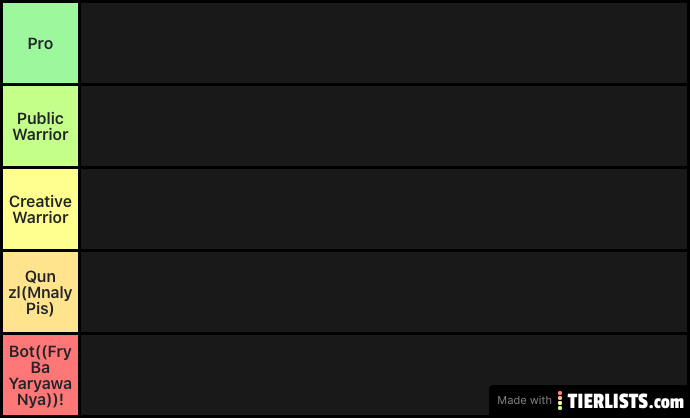Pick the orange Qun zl color block

coord(40,292)
